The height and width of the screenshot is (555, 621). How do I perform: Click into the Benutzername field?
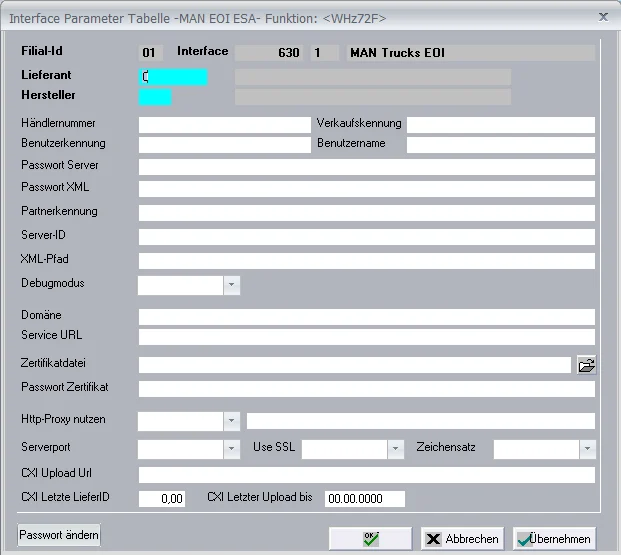coord(501,145)
